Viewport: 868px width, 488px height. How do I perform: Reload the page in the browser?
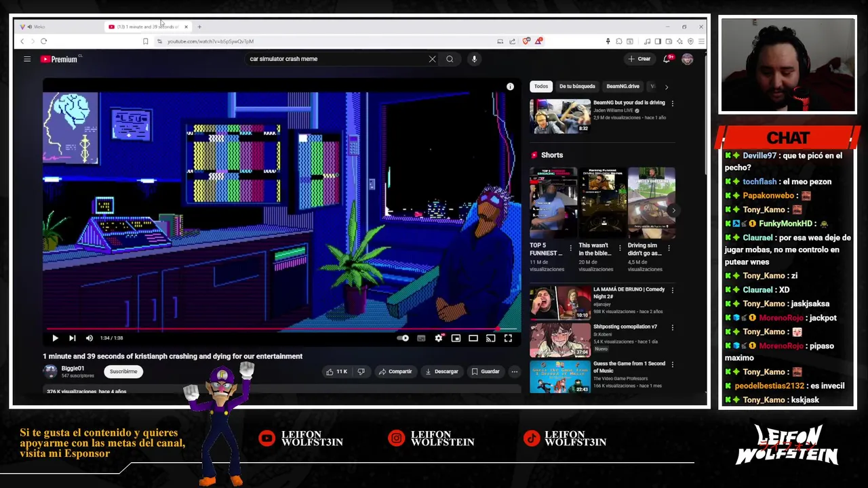pos(43,41)
